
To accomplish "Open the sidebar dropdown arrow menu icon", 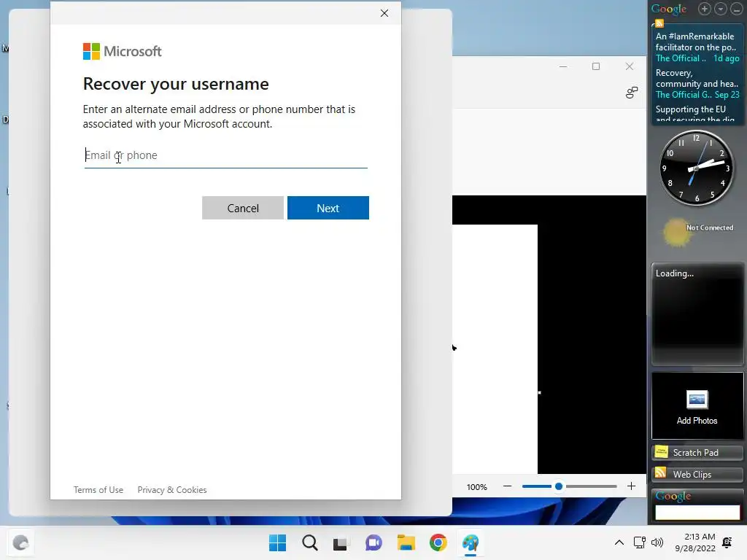I will pyautogui.click(x=721, y=9).
